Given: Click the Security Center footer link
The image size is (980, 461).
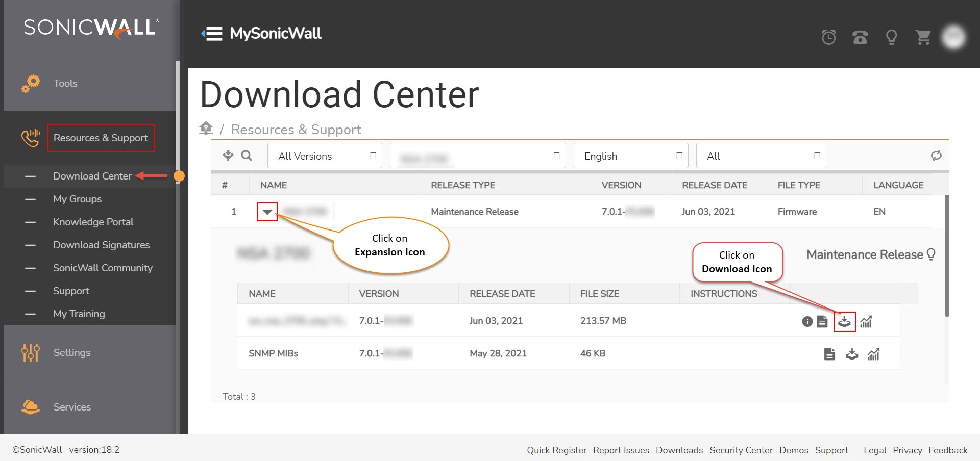Looking at the screenshot, I should coord(741,450).
